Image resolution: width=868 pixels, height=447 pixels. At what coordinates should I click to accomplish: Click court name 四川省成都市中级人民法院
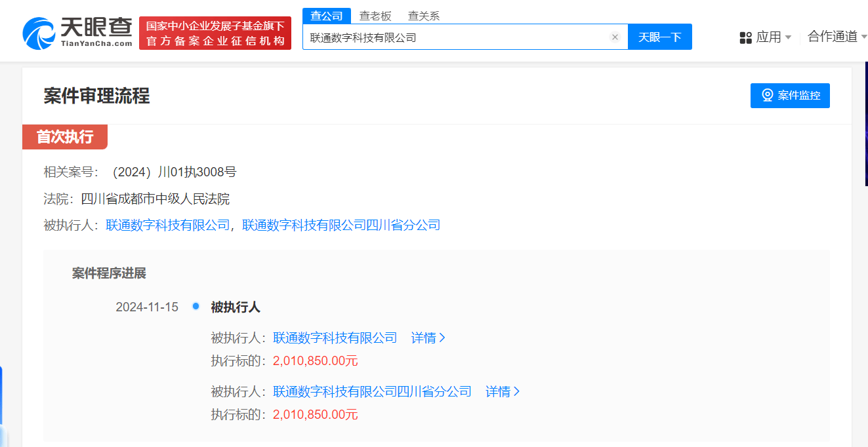155,199
